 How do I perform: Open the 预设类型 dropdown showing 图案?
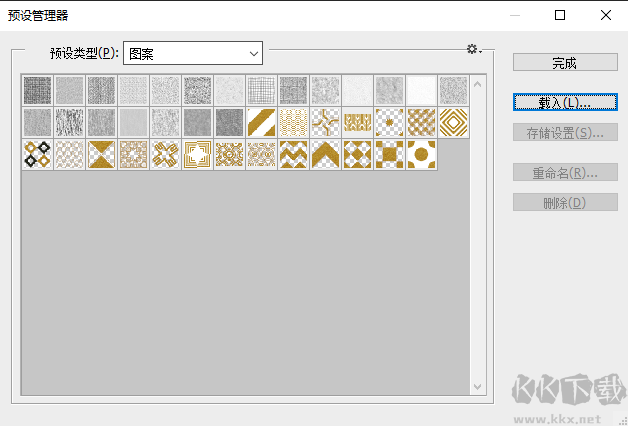pyautogui.click(x=193, y=53)
